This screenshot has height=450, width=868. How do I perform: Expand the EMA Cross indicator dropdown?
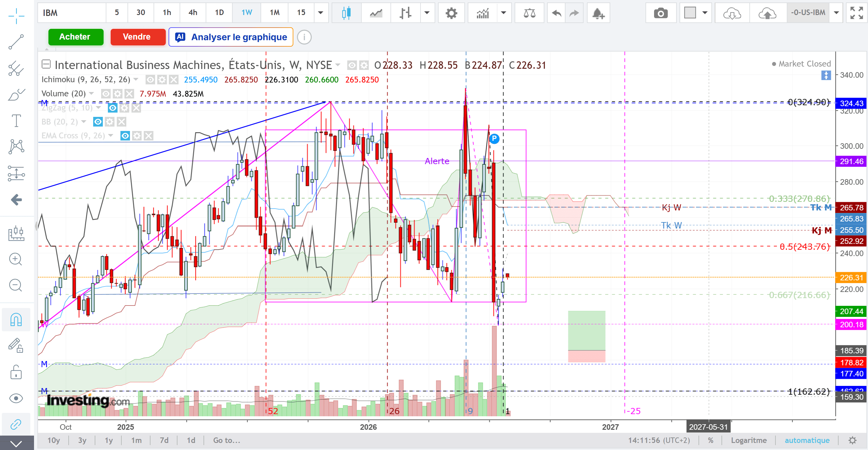pyautogui.click(x=111, y=136)
